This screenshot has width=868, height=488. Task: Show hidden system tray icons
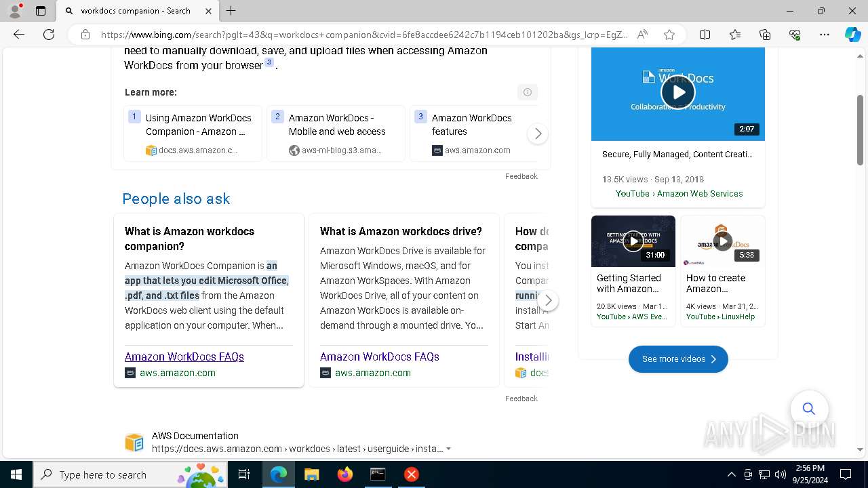[x=731, y=474]
